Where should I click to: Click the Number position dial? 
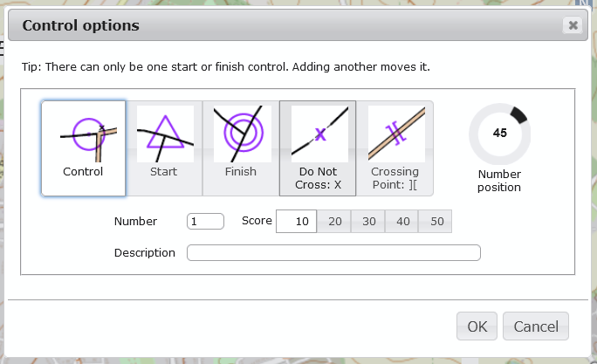pyautogui.click(x=499, y=134)
